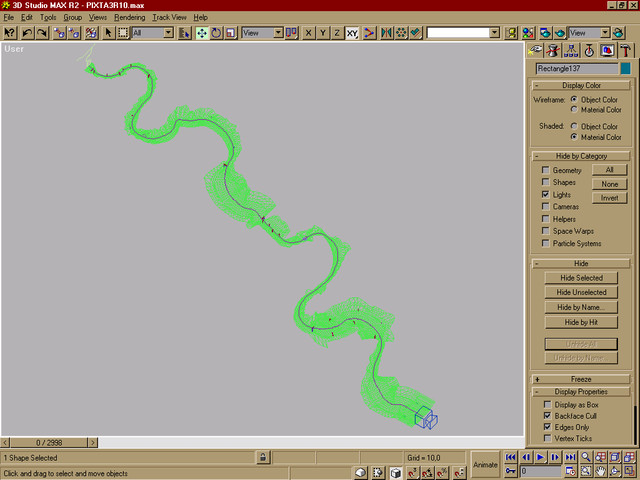Screen dimensions: 640x480
Task: Enable Display as Box checkbox
Action: coord(547,404)
